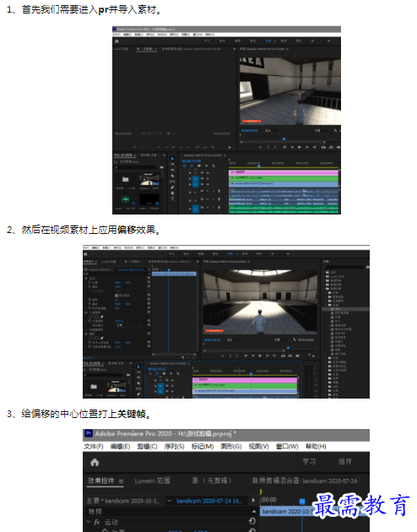Open clip dropdown before bandicam 2020-07-24

tap(169, 501)
